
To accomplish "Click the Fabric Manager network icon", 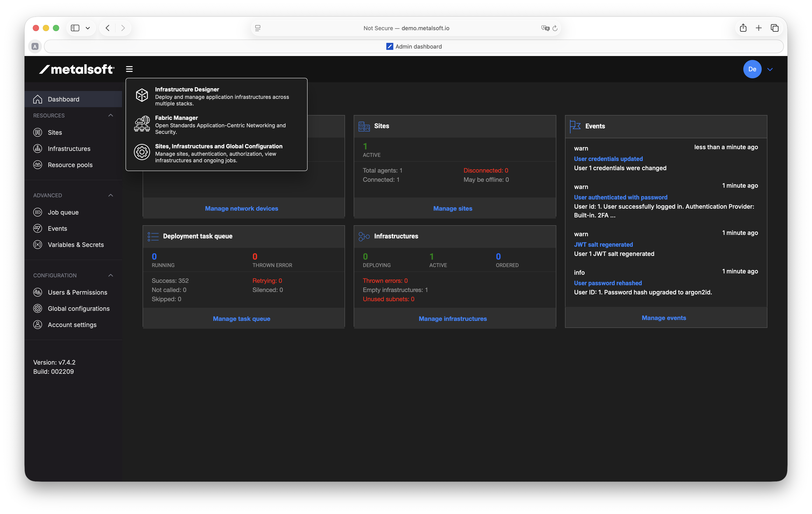I will point(142,124).
